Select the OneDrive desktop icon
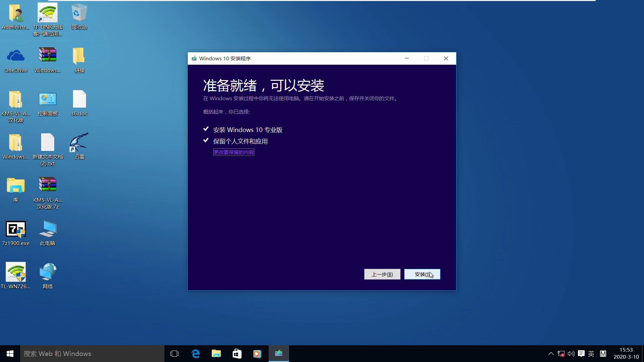The height and width of the screenshot is (362, 644). (16, 60)
